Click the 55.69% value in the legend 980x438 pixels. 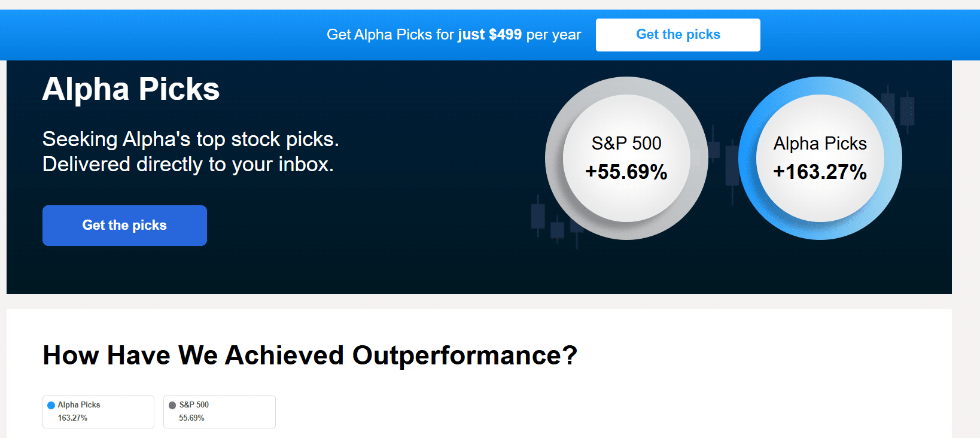click(191, 418)
